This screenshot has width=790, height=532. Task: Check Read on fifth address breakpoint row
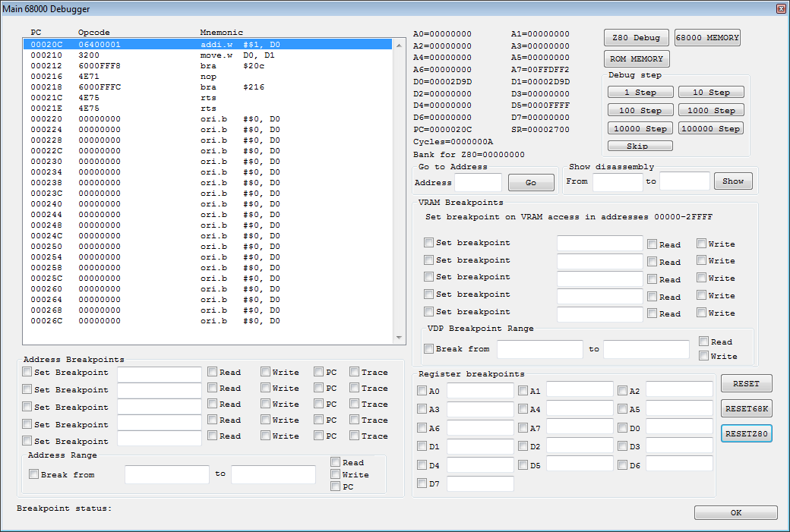(x=212, y=436)
